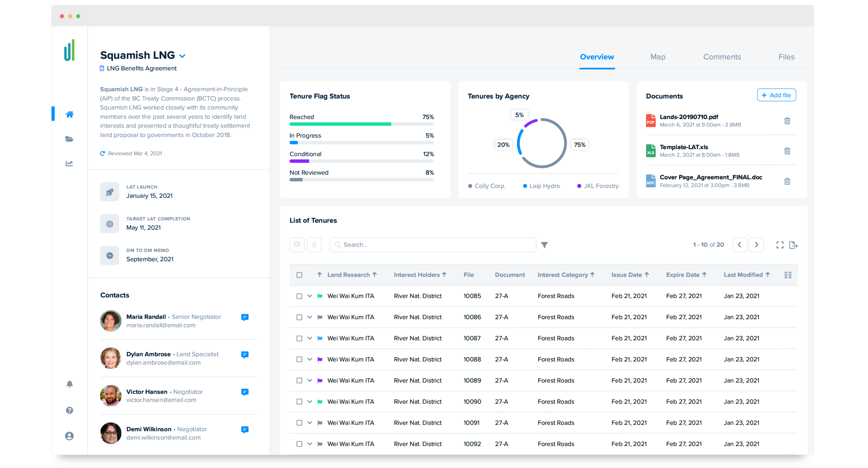The width and height of the screenshot is (868, 468).
Task: Check the box for file 10090
Action: [x=299, y=402]
